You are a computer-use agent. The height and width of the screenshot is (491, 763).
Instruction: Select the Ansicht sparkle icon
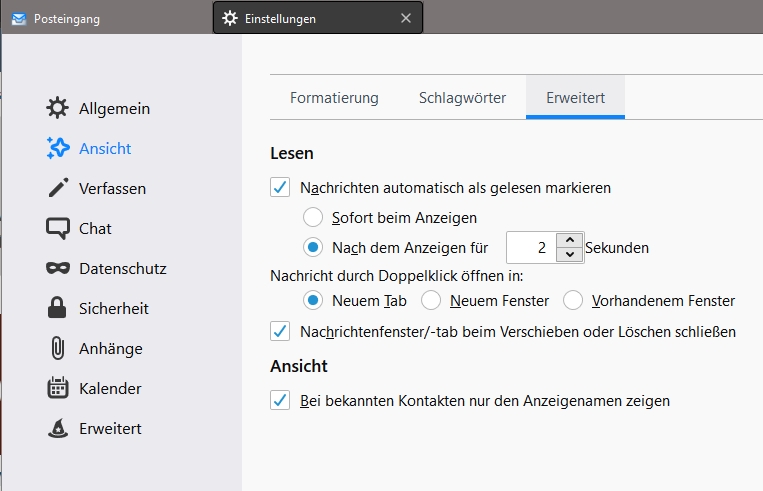58,148
